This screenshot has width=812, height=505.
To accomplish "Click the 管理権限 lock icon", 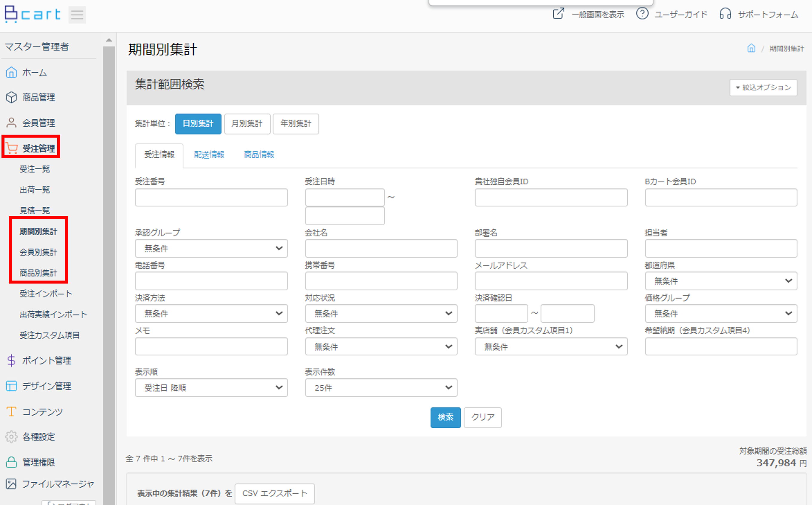I will pyautogui.click(x=11, y=462).
